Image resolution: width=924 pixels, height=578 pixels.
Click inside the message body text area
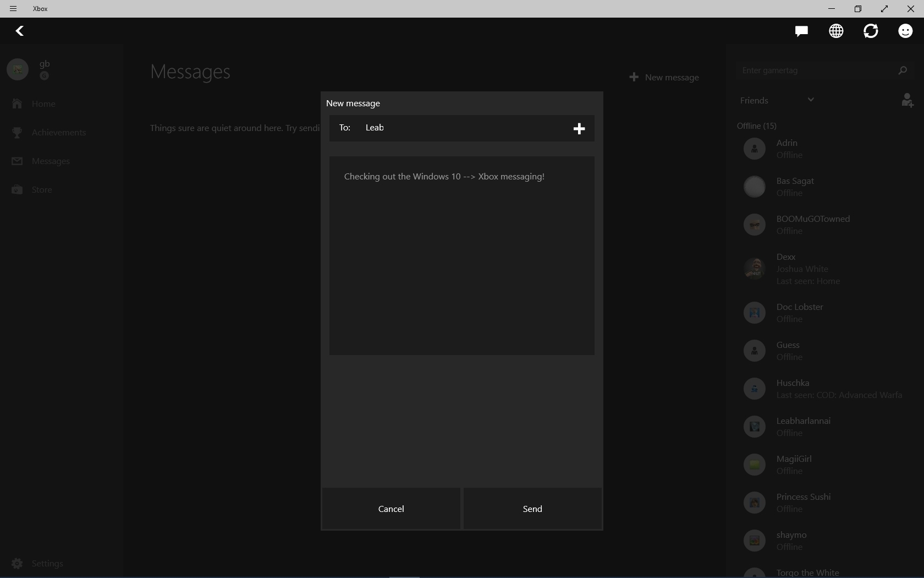pyautogui.click(x=462, y=255)
